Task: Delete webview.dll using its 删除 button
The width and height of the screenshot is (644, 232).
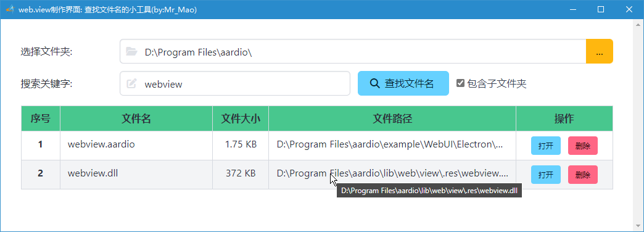Action: (x=583, y=175)
